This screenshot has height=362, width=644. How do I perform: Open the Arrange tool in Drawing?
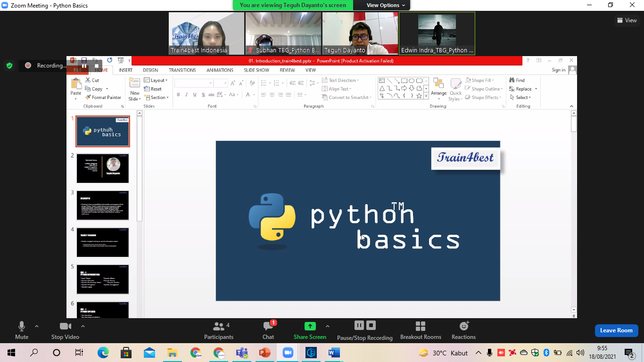(438, 88)
